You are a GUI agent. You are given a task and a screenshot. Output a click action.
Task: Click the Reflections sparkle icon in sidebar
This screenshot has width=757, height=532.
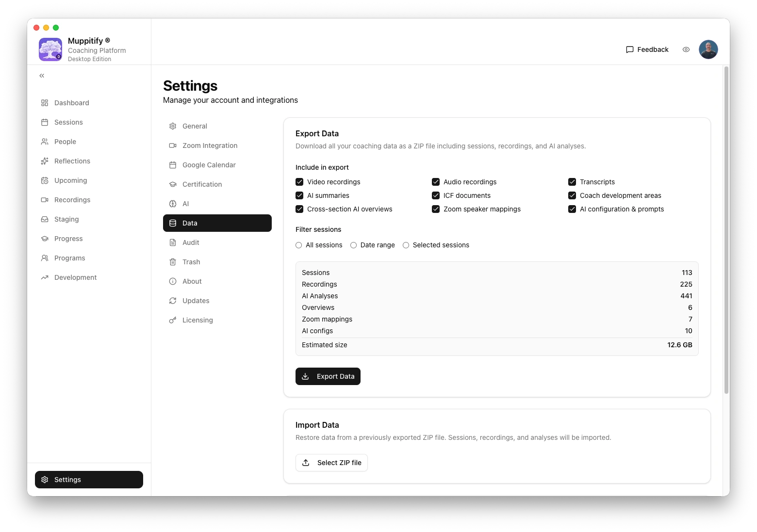[45, 161]
